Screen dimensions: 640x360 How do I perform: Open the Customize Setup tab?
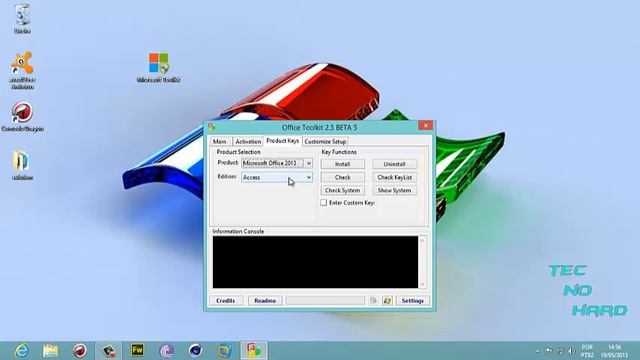325,141
